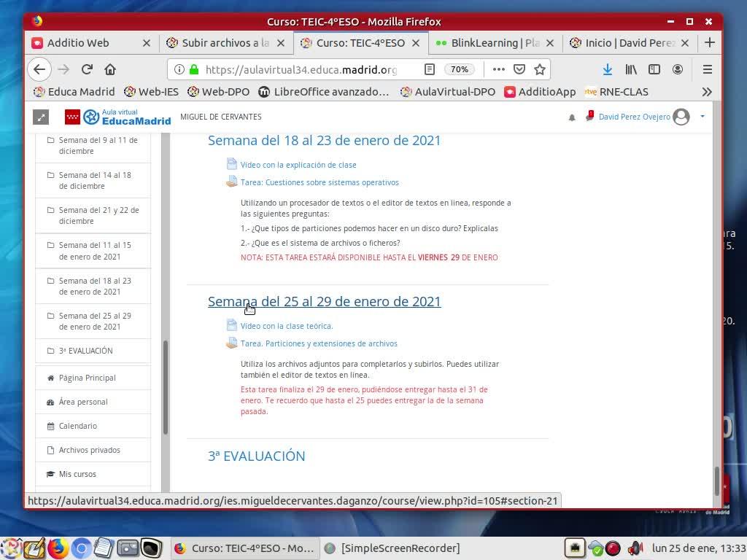Click the green padlock security icon
Viewport: 747px width, 560px height.
coord(194,69)
